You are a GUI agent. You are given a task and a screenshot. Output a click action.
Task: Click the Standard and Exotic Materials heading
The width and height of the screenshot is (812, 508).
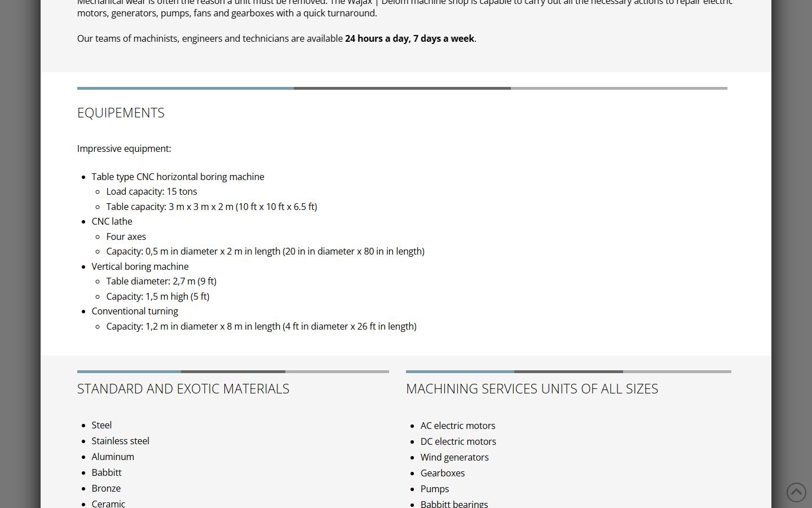pos(183,389)
